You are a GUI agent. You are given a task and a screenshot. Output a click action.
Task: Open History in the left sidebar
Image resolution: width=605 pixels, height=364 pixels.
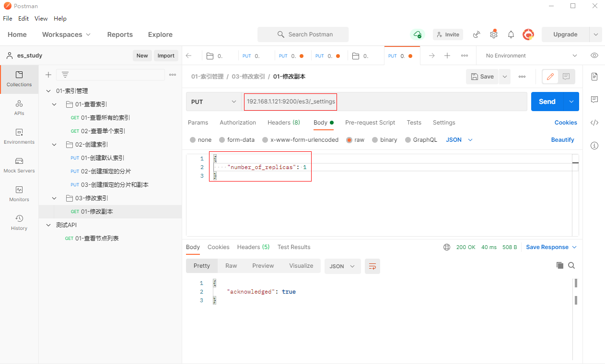(x=19, y=222)
